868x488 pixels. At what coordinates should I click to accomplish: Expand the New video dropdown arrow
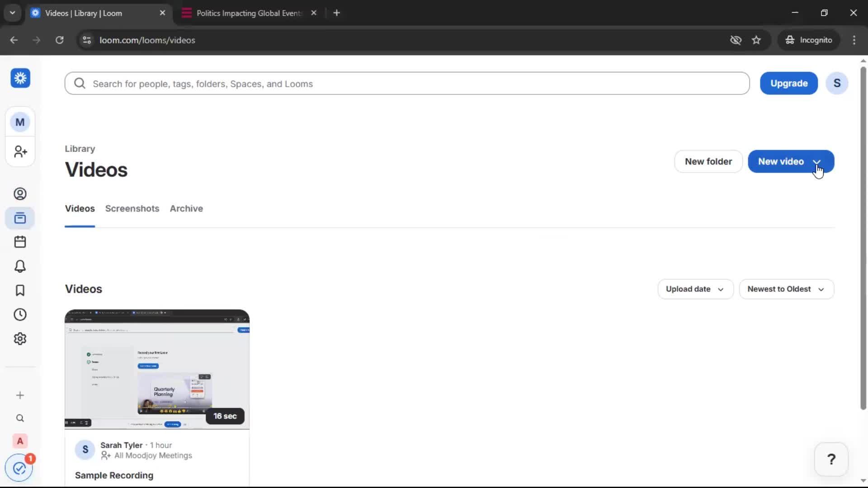pyautogui.click(x=817, y=162)
